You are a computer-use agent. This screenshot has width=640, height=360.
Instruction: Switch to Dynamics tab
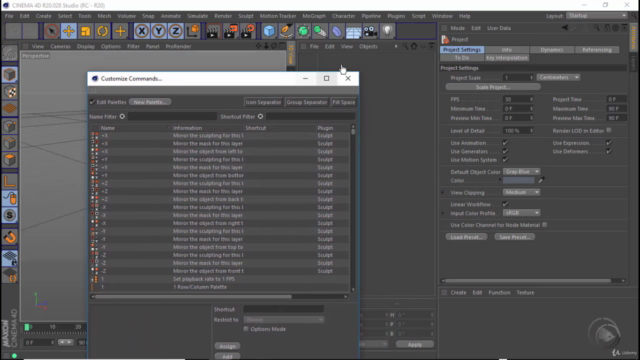[551, 50]
